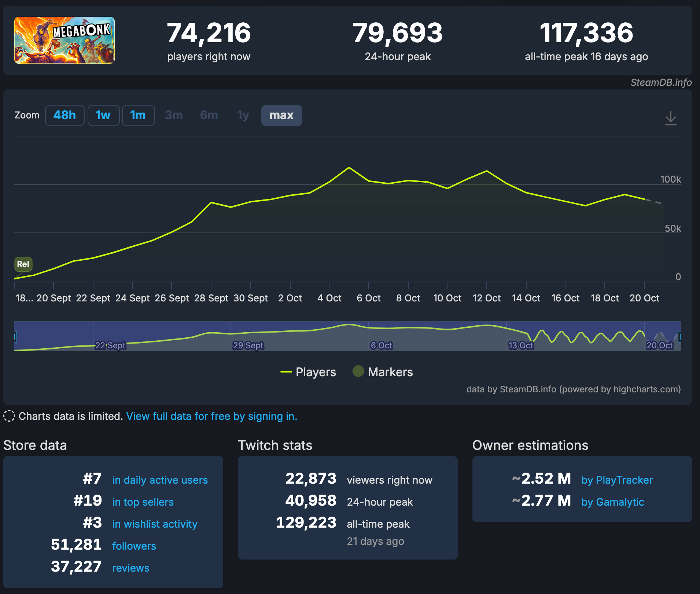View the wishlist activity ranking
This screenshot has width=700, height=594.
[155, 524]
